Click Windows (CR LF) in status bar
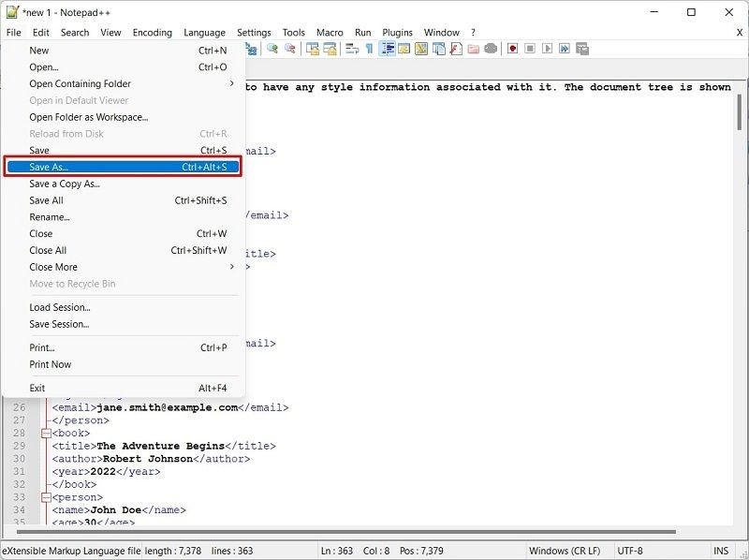The image size is (749, 560). (x=565, y=551)
